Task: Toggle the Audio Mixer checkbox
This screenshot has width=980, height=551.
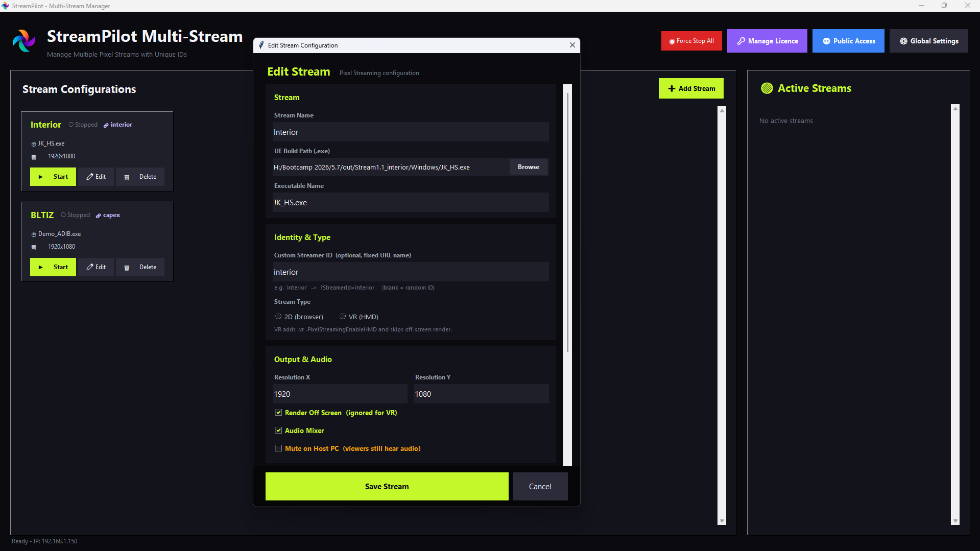Action: (278, 430)
